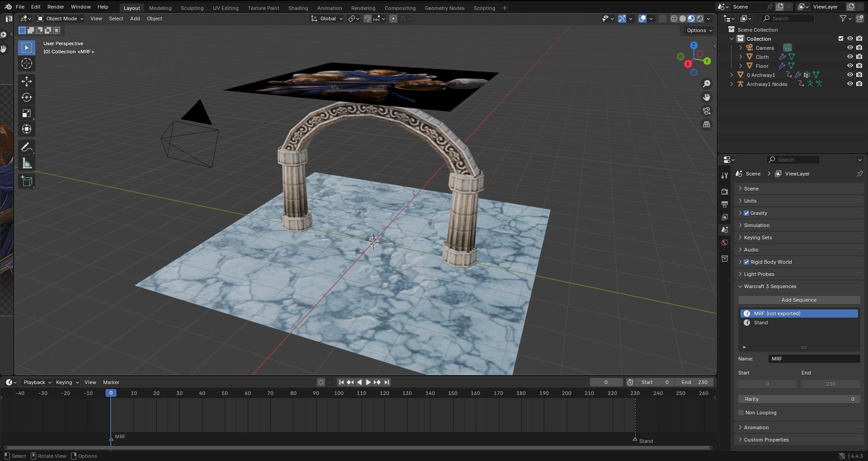Adjust the Rarity slider field

pos(798,399)
